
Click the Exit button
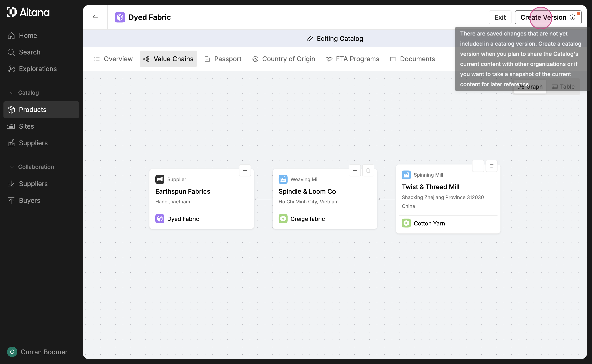[x=500, y=17]
